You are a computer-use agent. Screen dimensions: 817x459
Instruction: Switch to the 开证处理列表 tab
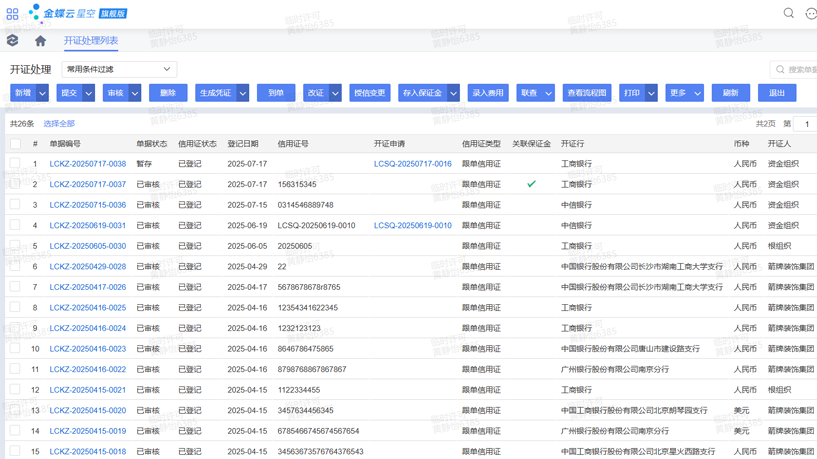coord(91,41)
